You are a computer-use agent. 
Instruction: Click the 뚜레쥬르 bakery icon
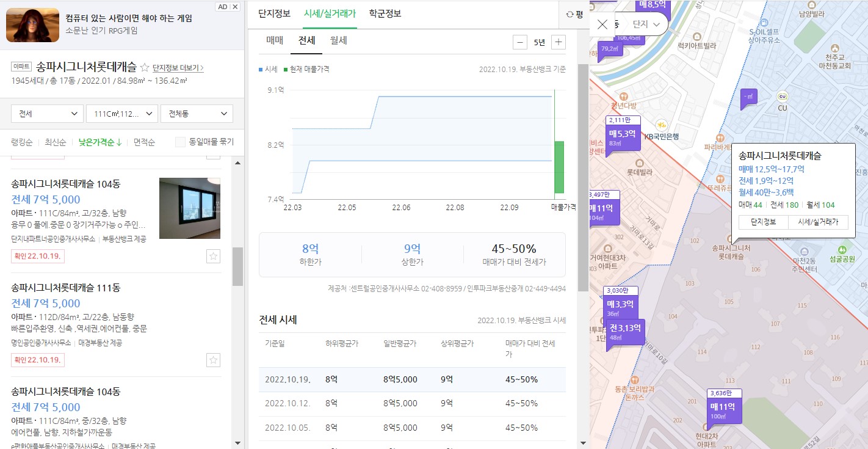720,179
